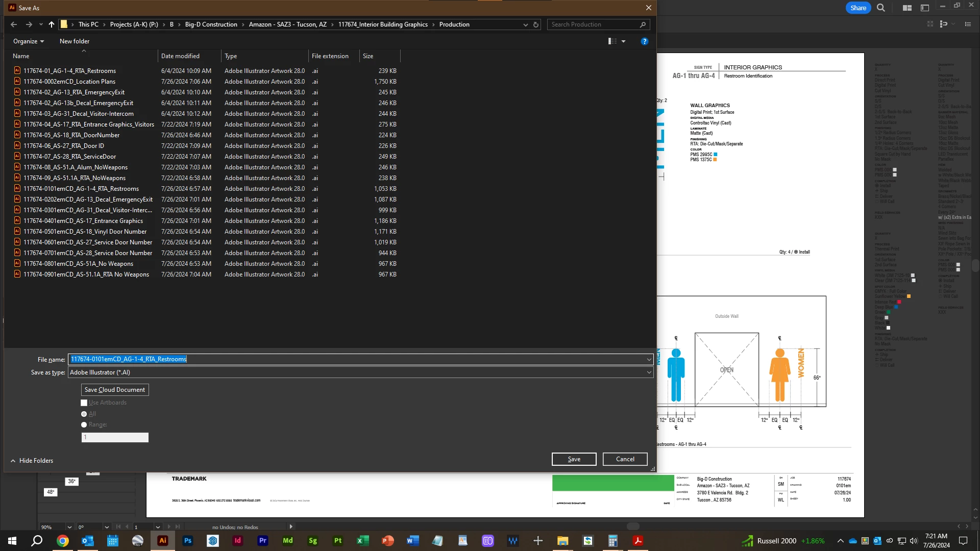Click the Search Production field
This screenshot has width=980, height=551.
(x=592, y=24)
